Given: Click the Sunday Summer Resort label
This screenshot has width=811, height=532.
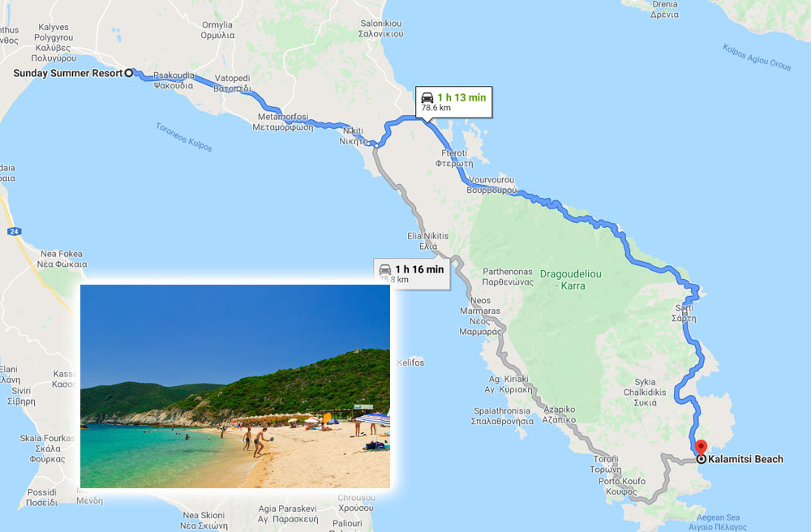Looking at the screenshot, I should pos(68,74).
